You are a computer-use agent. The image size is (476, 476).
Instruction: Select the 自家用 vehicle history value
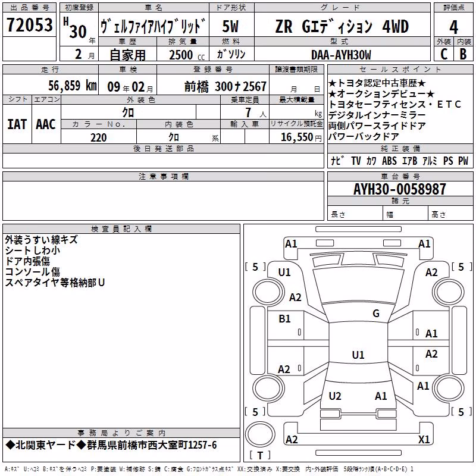click(x=127, y=55)
